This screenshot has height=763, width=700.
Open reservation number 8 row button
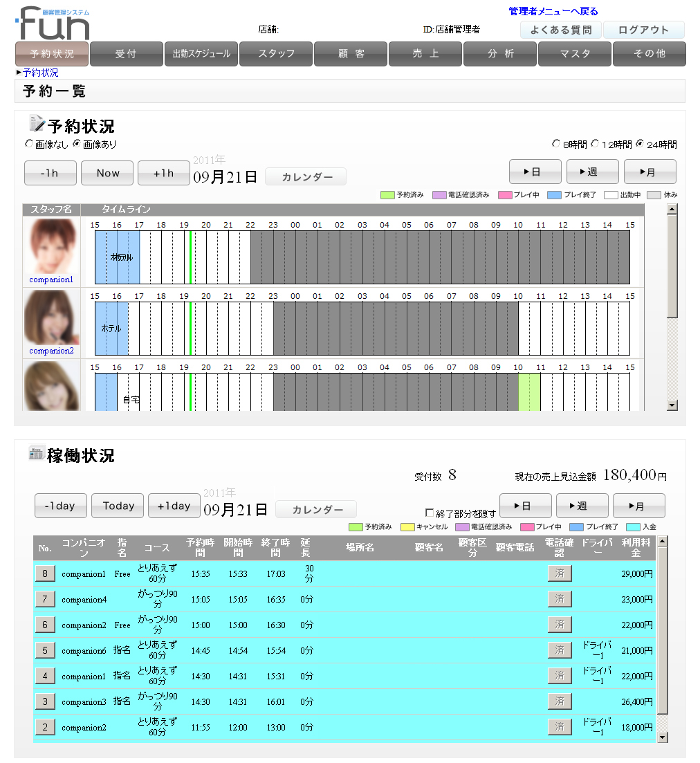point(45,574)
